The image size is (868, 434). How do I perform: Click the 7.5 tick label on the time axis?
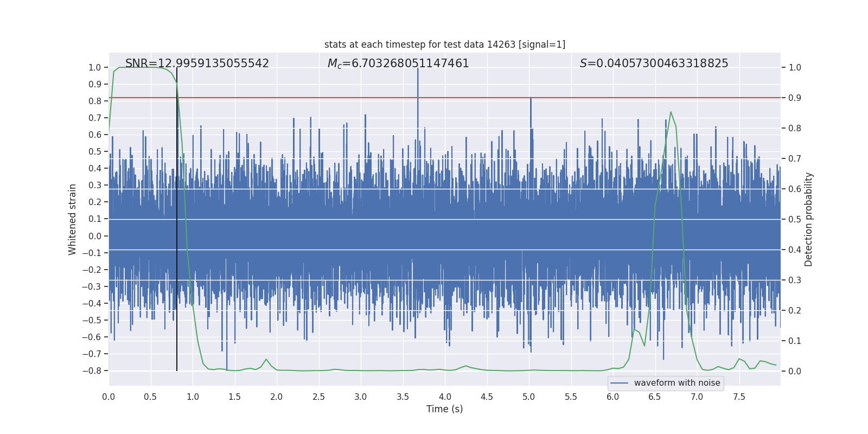coord(739,397)
